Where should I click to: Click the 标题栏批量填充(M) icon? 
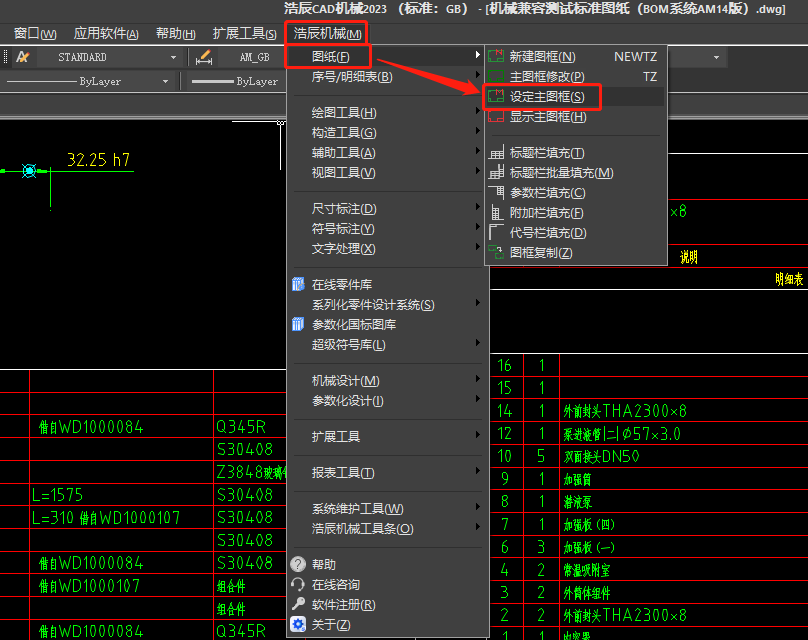point(496,172)
